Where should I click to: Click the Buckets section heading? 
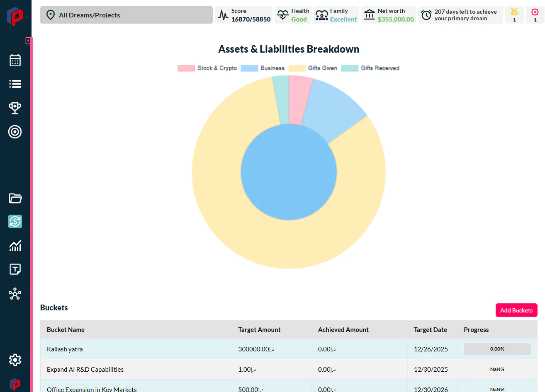(54, 307)
